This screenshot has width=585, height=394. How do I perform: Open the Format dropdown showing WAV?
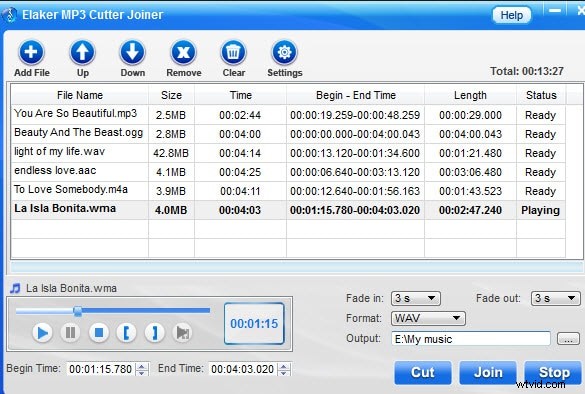pyautogui.click(x=428, y=319)
